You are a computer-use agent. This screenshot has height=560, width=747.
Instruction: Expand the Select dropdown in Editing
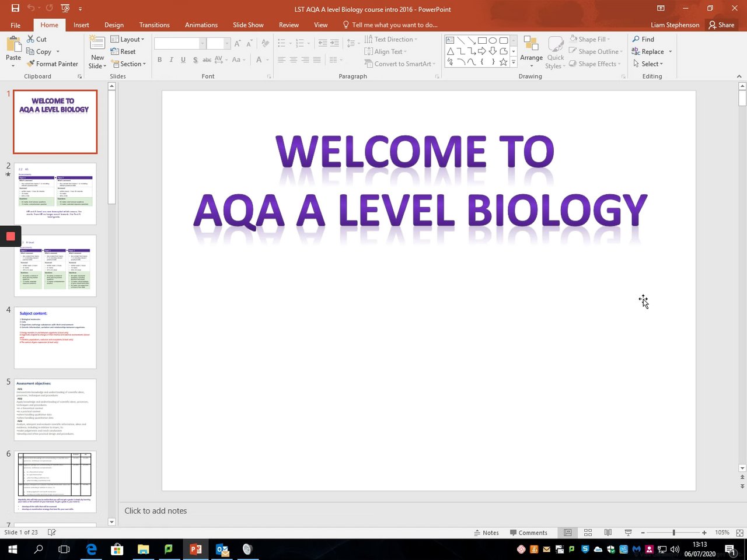click(x=648, y=64)
